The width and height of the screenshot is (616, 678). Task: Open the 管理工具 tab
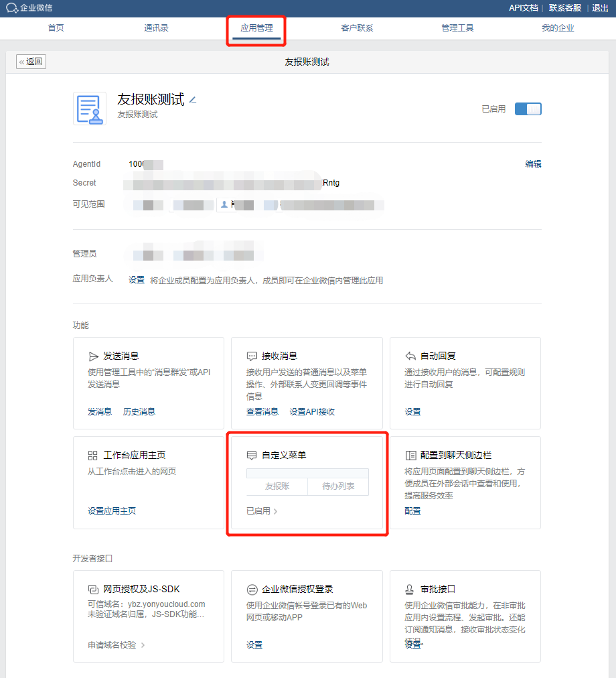click(x=457, y=28)
